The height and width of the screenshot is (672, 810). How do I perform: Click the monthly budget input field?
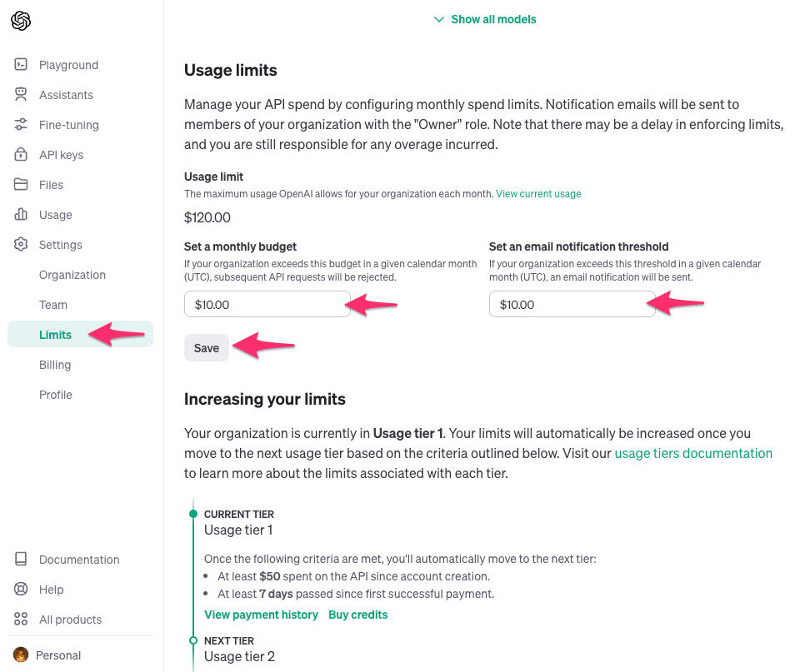[267, 305]
